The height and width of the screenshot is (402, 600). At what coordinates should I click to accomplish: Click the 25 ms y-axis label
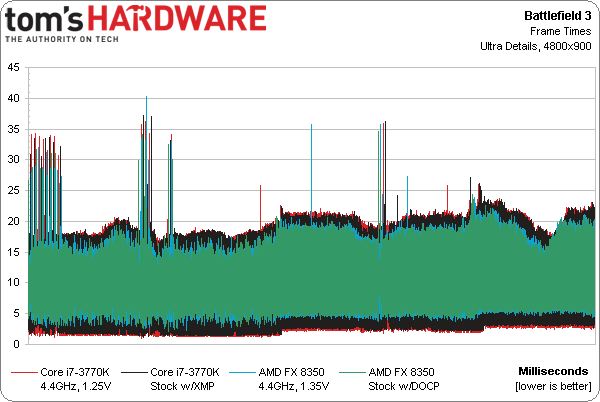point(13,190)
